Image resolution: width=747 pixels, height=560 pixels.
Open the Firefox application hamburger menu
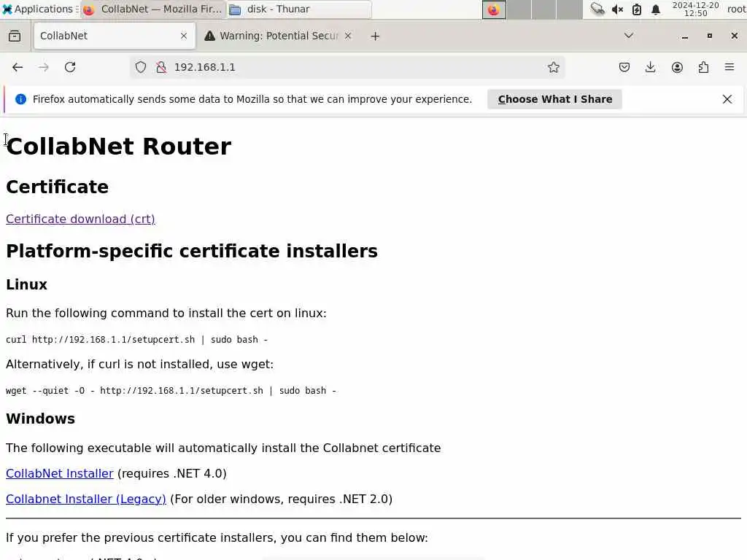coord(729,67)
